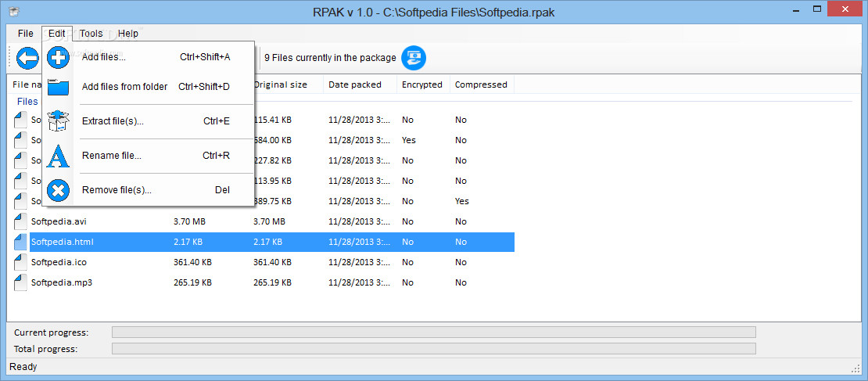The height and width of the screenshot is (381, 868).
Task: Click the folder icon for Add files from folder
Action: [x=58, y=87]
